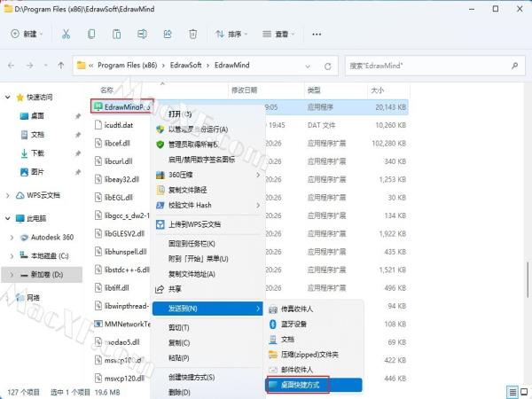Click the Delete trash icon in toolbar
The width and height of the screenshot is (532, 399).
(x=192, y=34)
